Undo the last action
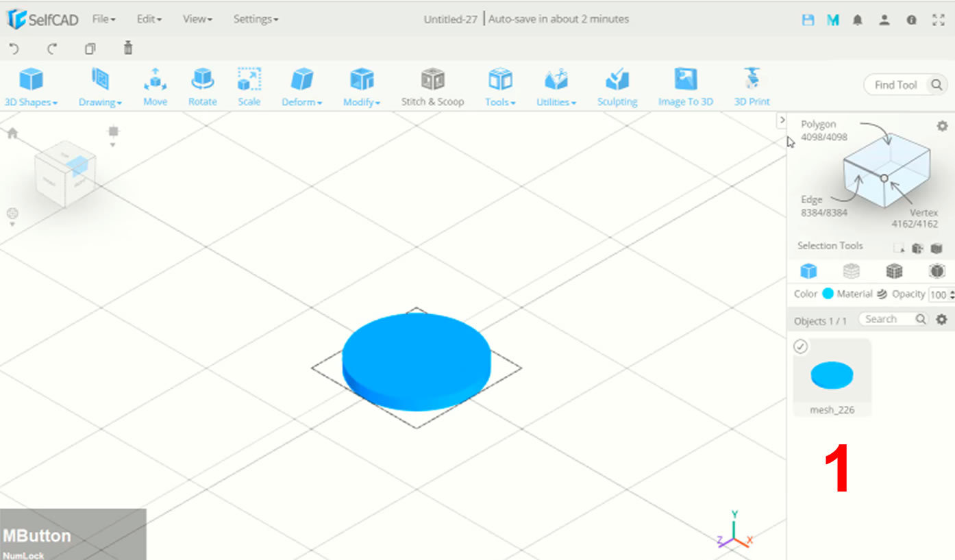Viewport: 955px width, 560px height. coord(14,49)
